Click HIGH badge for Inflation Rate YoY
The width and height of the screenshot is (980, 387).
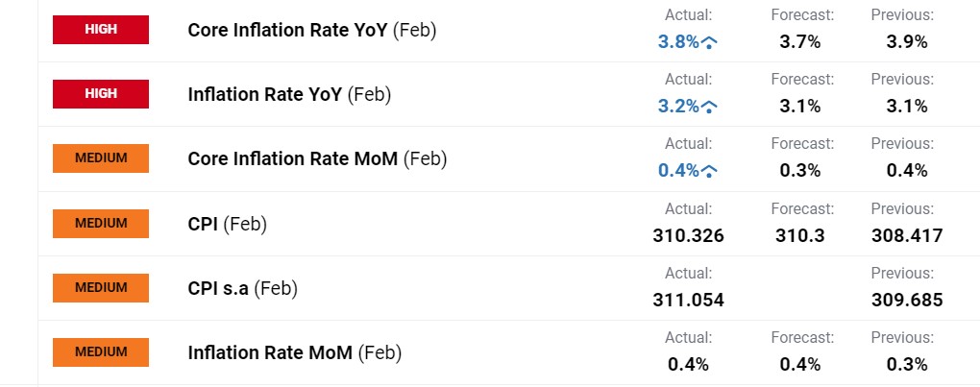pos(101,94)
